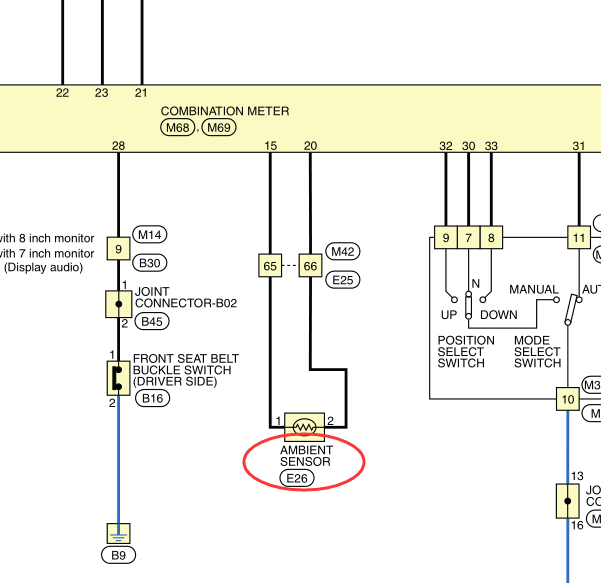The image size is (601, 583).
Task: Click pin number 13 above joint connector
Action: coord(577,476)
